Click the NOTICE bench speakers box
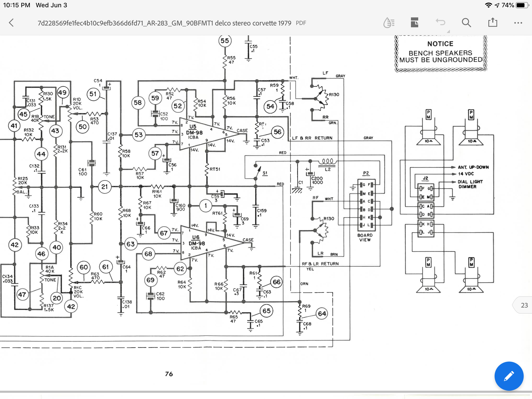Viewport: 532px width, 399px height. click(x=441, y=53)
